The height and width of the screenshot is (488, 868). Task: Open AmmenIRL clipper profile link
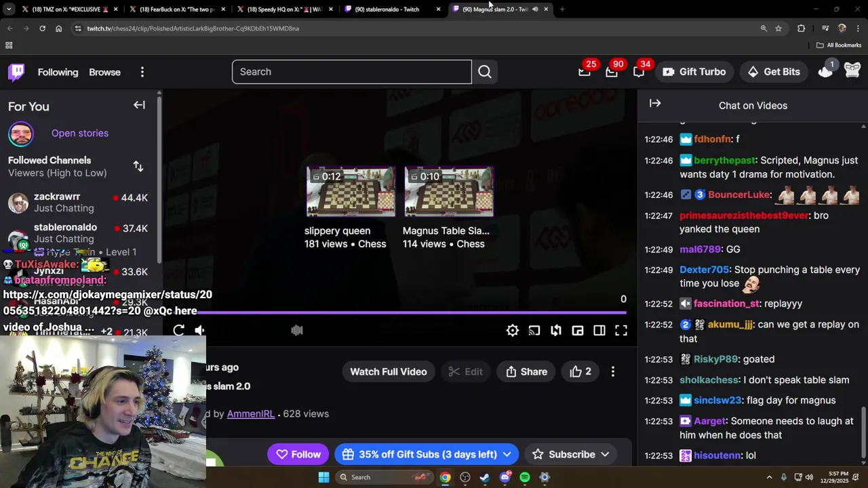click(x=251, y=413)
